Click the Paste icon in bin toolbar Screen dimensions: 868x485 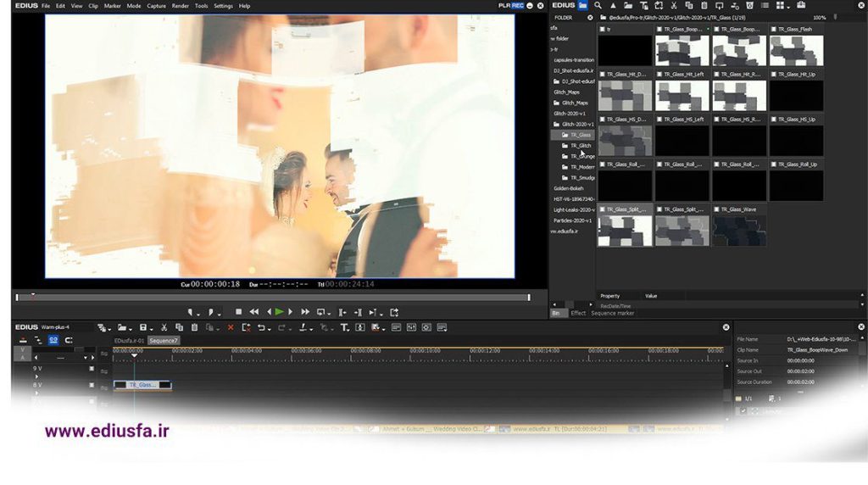(704, 6)
